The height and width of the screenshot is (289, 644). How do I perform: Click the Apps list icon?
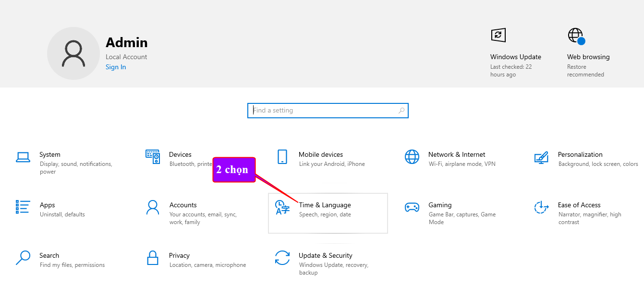(23, 207)
